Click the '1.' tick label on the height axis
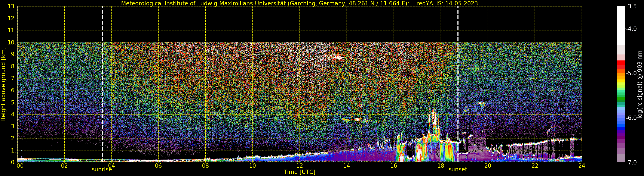Image resolution: width=644 pixels, height=176 pixels. (13, 151)
